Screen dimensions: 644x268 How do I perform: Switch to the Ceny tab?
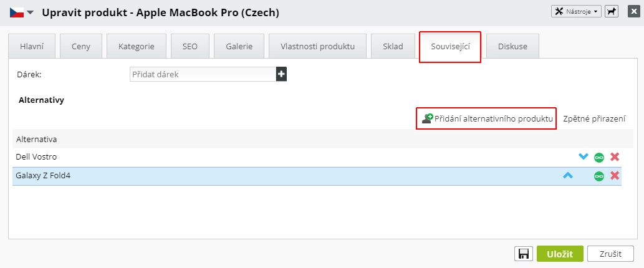(81, 46)
